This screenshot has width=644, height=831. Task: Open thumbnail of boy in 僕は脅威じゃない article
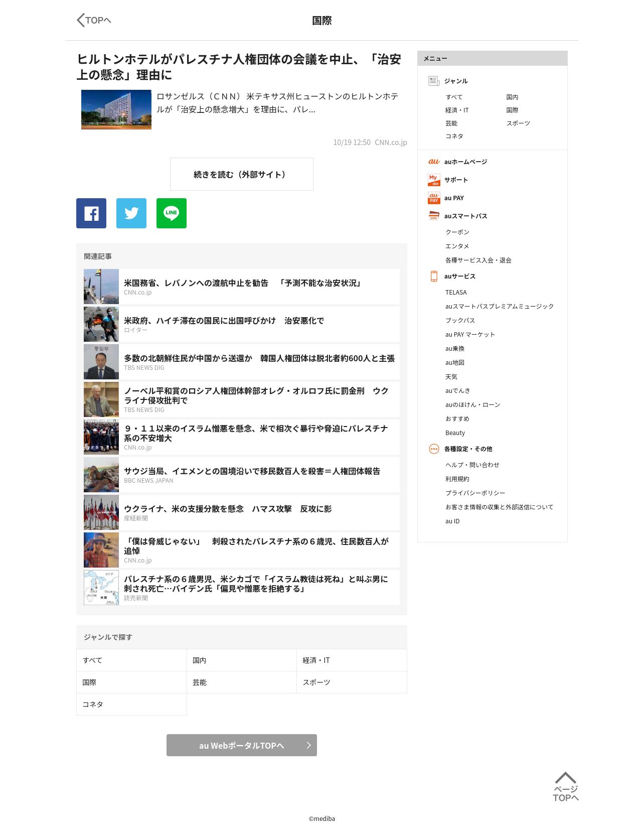coord(101,550)
